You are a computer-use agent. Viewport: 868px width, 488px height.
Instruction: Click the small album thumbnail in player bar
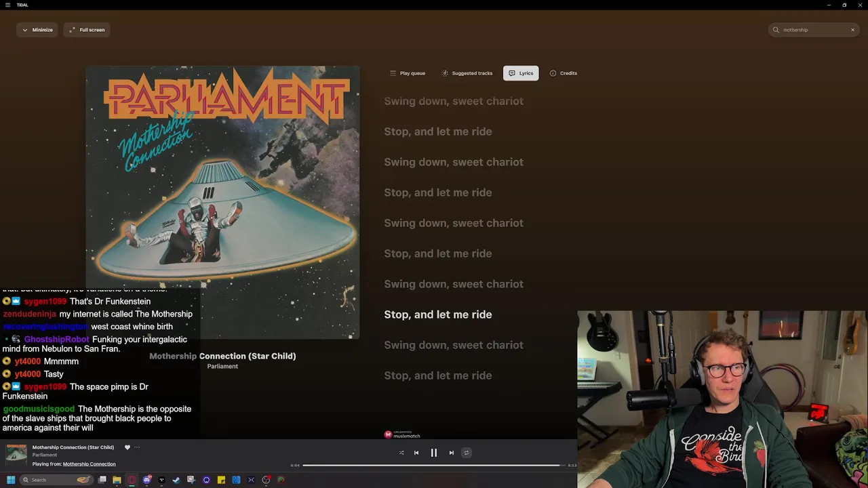coord(16,455)
